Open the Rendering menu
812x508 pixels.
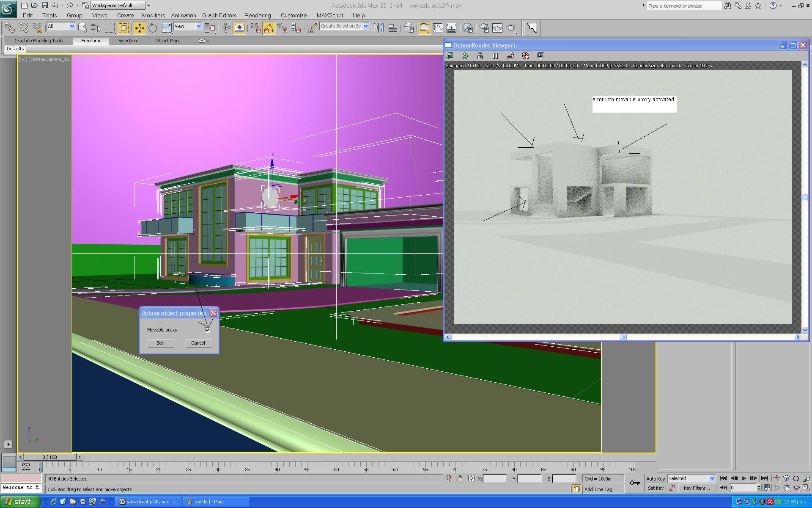pos(257,15)
